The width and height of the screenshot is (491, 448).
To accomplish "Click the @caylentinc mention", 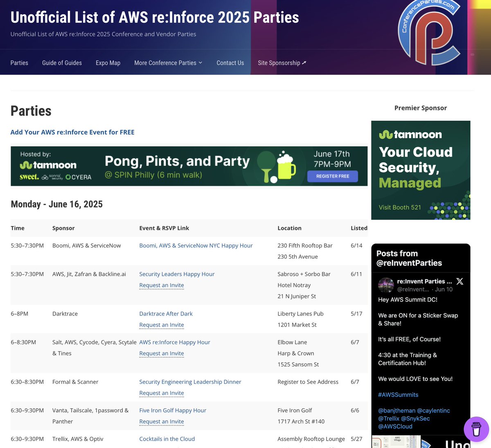I will tap(433, 411).
